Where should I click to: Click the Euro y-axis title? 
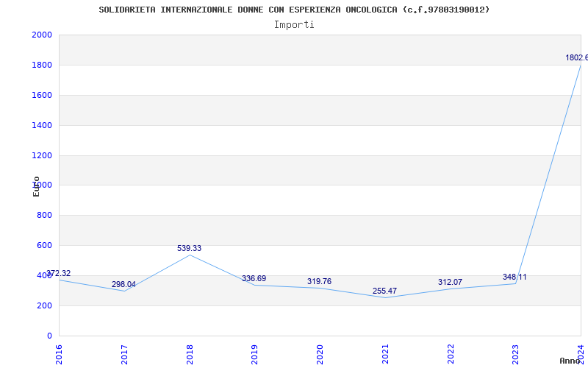coord(36,186)
